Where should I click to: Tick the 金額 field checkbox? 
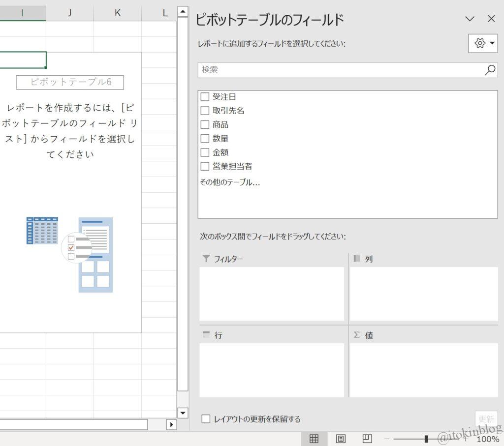click(x=205, y=152)
